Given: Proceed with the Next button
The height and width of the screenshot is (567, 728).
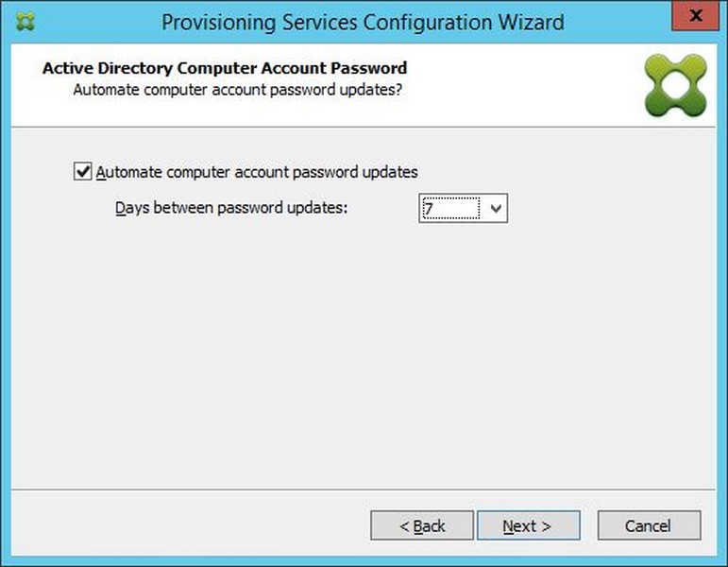Looking at the screenshot, I should coord(529,525).
